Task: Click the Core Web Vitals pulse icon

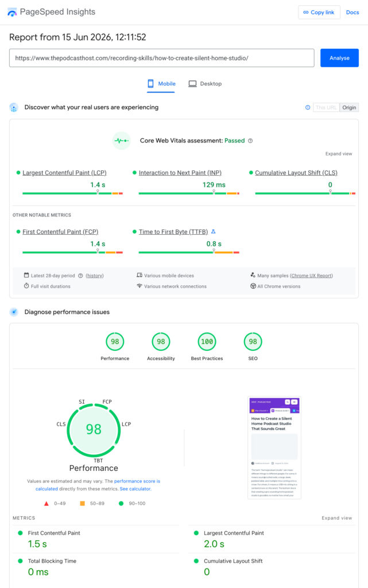Action: point(121,141)
